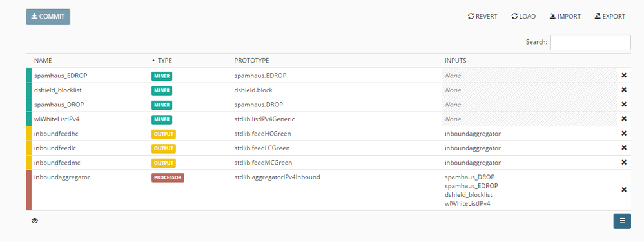Click MINER badge of spamhaus_DROP
Screen dimensions: 644x242
(x=162, y=105)
